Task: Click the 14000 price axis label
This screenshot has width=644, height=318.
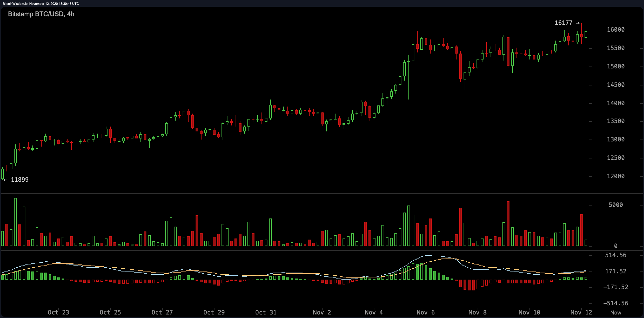Action: pos(616,103)
